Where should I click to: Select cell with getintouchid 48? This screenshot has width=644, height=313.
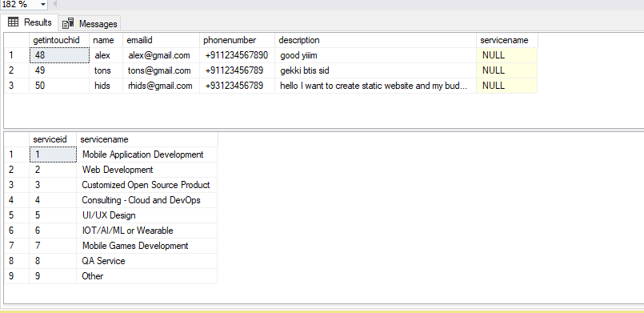point(59,55)
